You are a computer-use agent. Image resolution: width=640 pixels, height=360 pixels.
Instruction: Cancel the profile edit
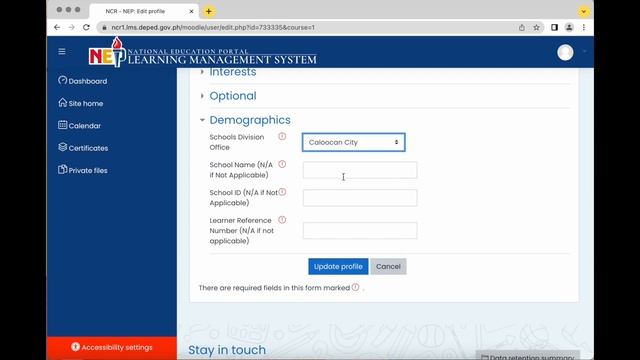(388, 266)
